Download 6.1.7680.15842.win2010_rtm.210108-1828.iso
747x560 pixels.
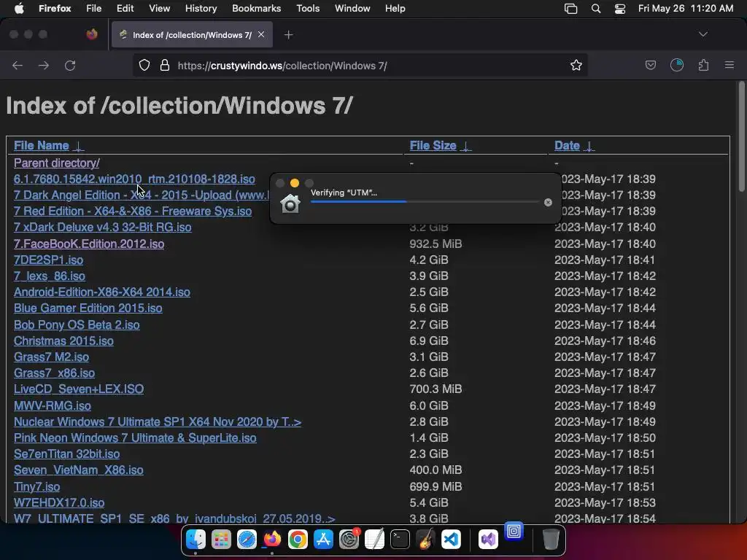coord(134,179)
